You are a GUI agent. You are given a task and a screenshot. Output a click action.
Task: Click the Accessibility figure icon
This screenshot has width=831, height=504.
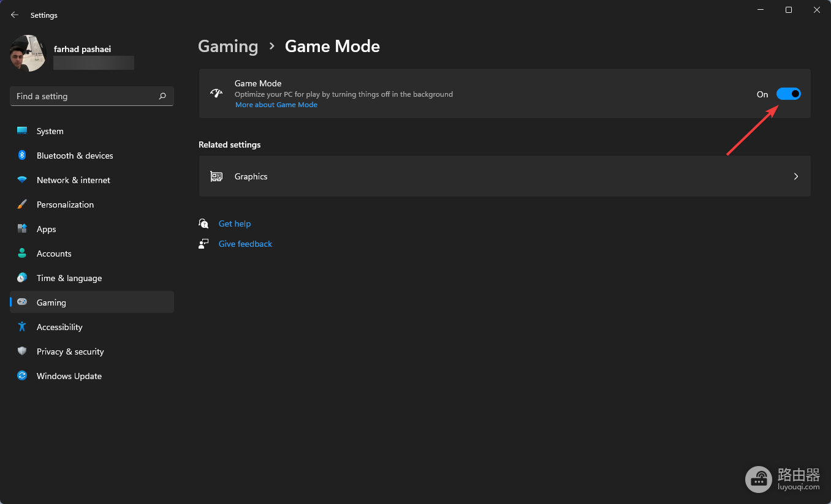tap(22, 327)
